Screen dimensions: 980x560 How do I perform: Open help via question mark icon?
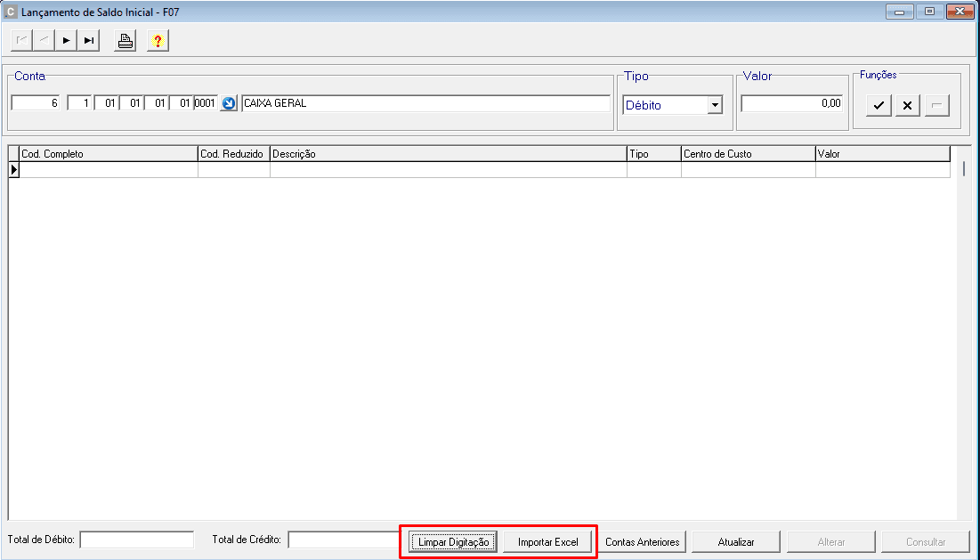click(158, 41)
